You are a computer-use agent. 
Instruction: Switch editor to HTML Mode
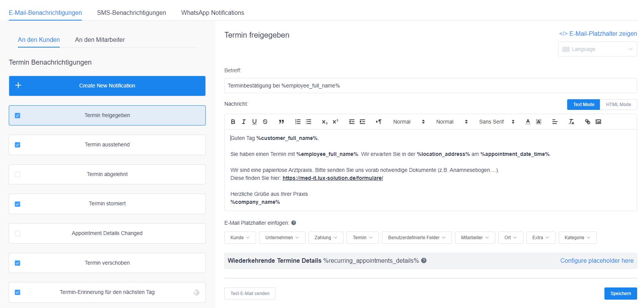(619, 105)
